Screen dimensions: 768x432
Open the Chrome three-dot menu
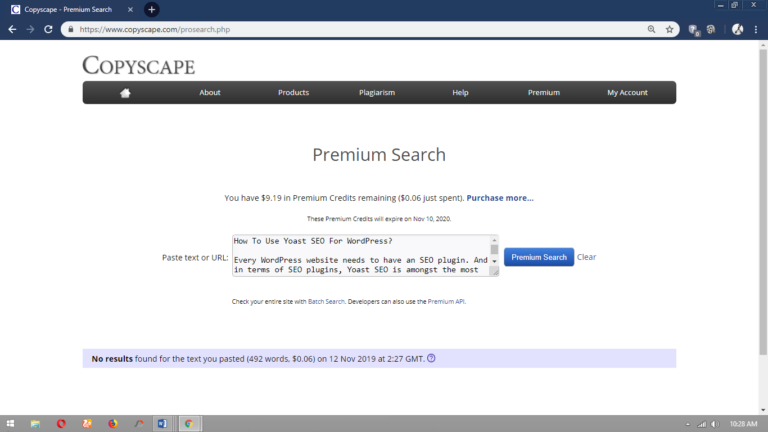[756, 30]
